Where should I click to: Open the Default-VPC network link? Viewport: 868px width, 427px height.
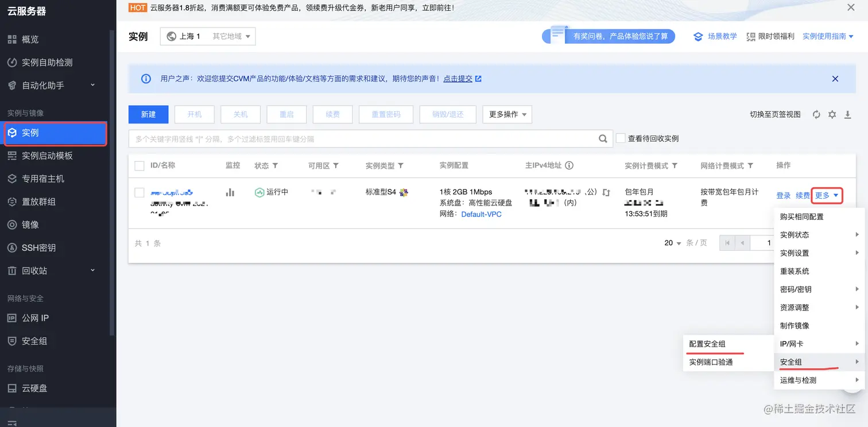coord(481,214)
